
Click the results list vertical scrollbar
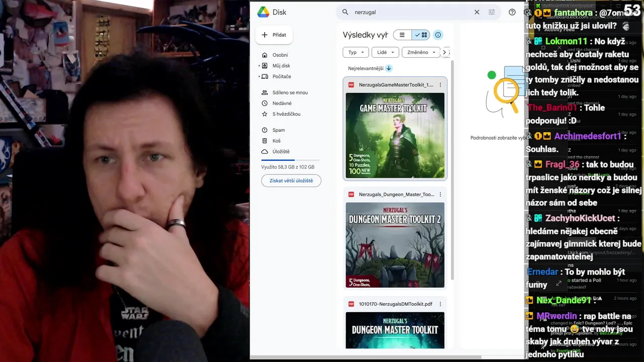pyautogui.click(x=452, y=171)
